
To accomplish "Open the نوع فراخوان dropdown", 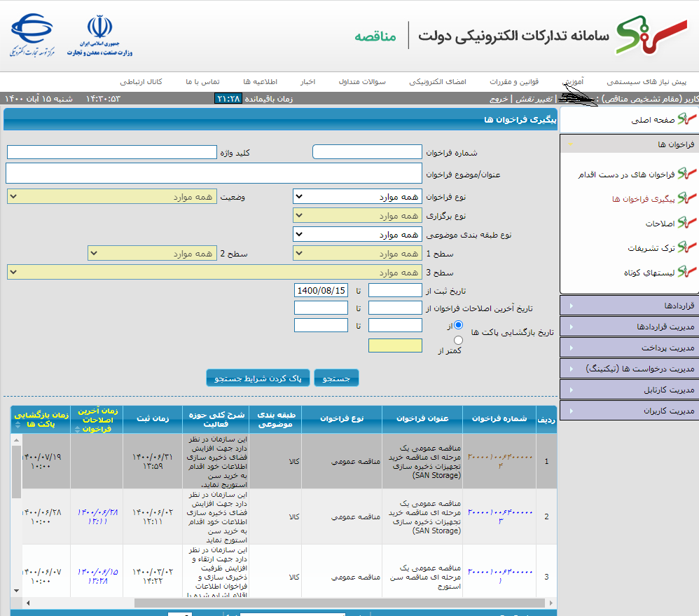I will pyautogui.click(x=357, y=198).
